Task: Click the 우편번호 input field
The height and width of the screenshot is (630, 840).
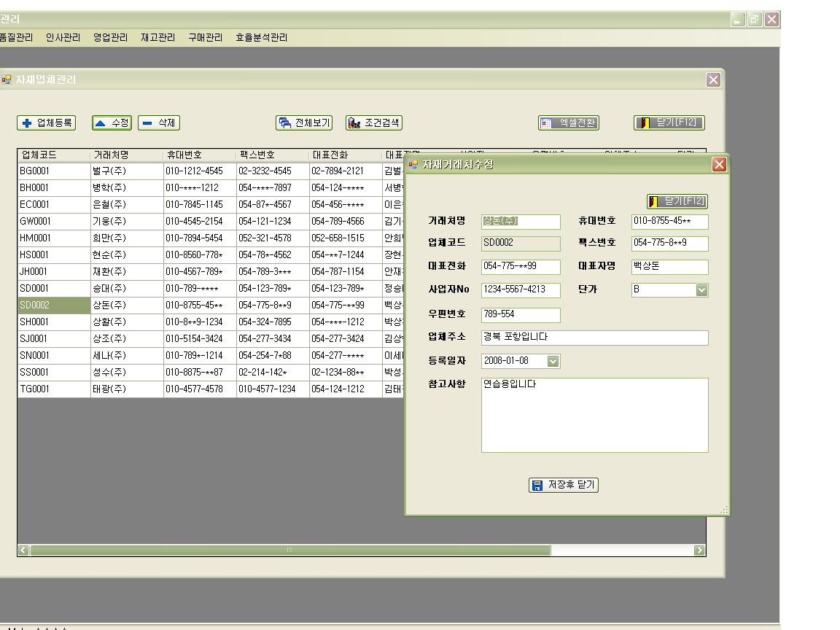Action: (521, 314)
